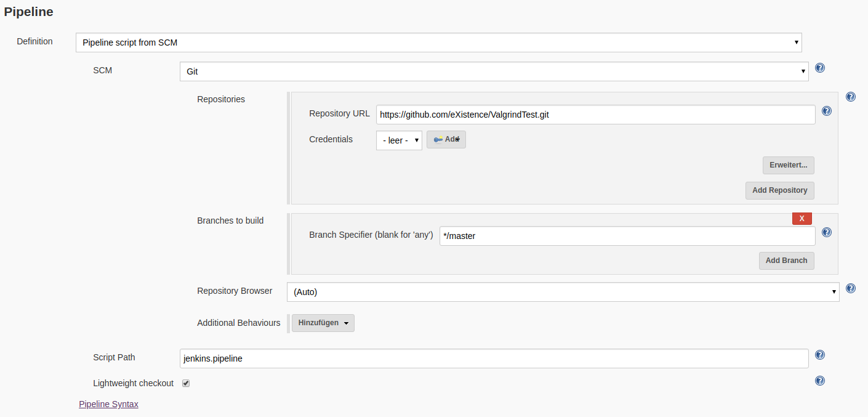Image resolution: width=868 pixels, height=417 pixels.
Task: Open the Definition dropdown
Action: tap(439, 43)
